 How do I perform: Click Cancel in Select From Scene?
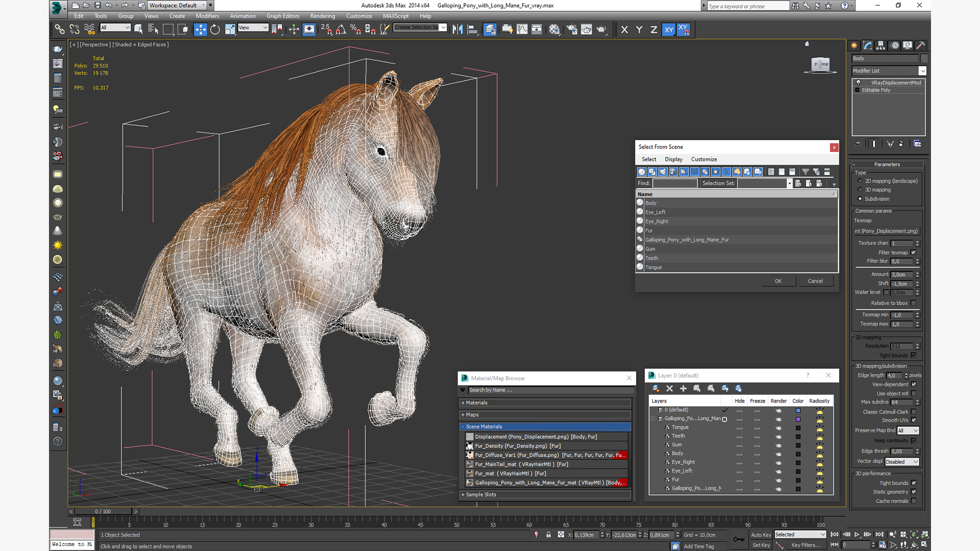click(x=815, y=281)
